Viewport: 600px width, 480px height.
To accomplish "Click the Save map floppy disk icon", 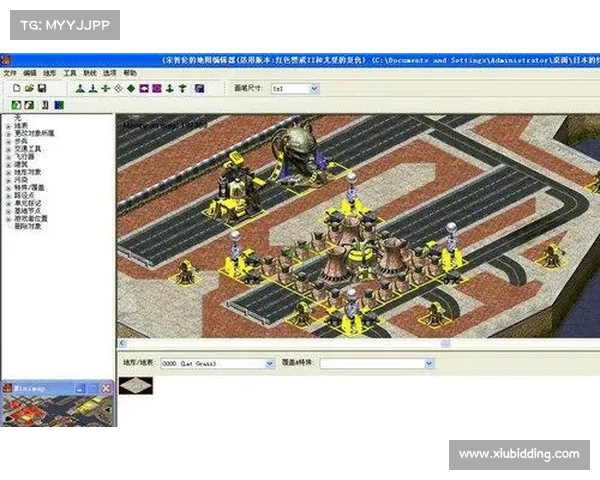I will coord(42,89).
